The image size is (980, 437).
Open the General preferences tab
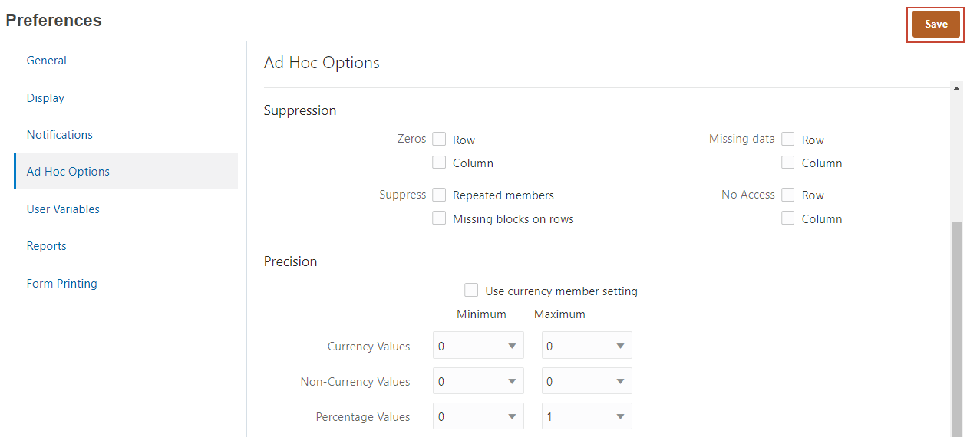[47, 61]
